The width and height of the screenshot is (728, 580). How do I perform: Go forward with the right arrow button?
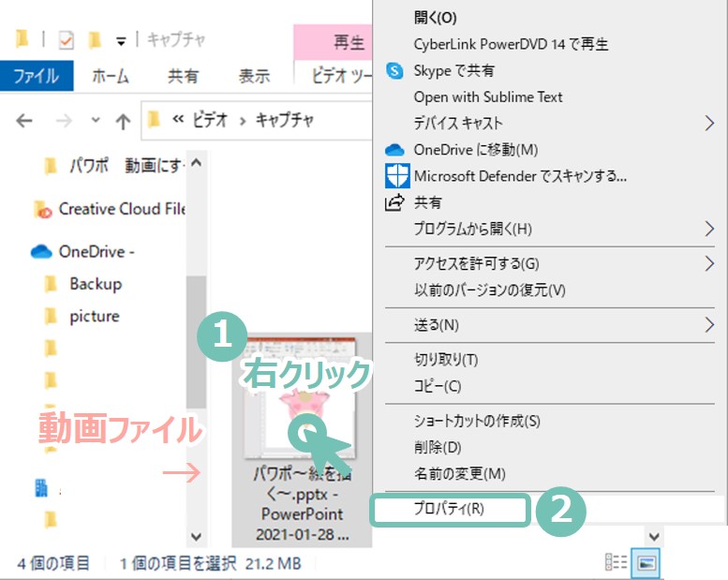(64, 121)
